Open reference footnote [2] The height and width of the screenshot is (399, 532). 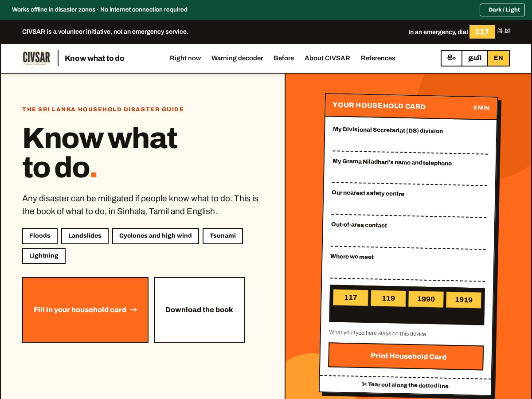coord(507,30)
